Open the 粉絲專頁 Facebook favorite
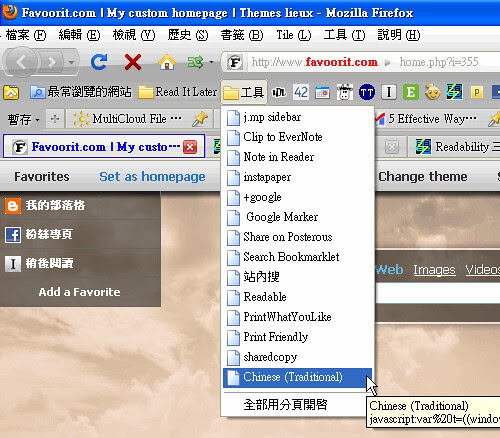The image size is (500, 438). point(80,234)
